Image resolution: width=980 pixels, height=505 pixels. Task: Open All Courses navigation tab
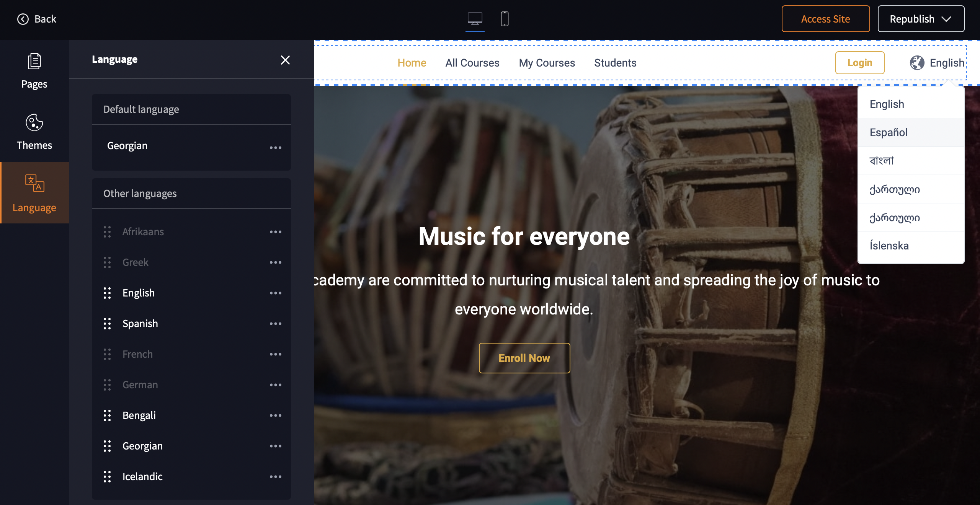(472, 63)
